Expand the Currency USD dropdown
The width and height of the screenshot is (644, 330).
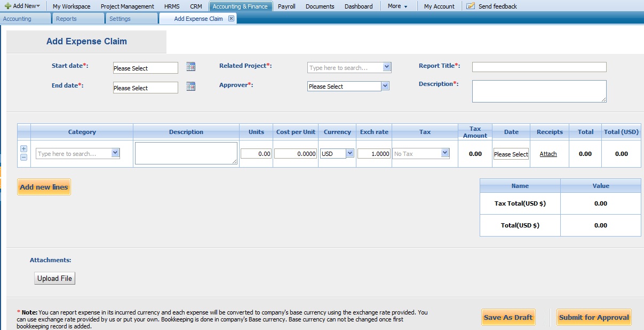tap(349, 153)
